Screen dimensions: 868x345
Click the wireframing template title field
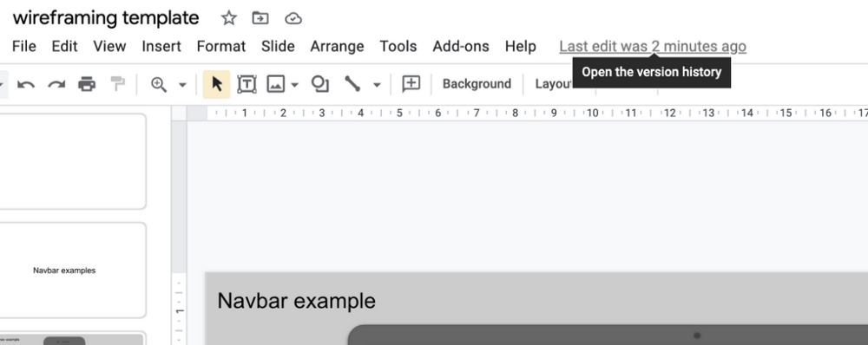[x=106, y=18]
